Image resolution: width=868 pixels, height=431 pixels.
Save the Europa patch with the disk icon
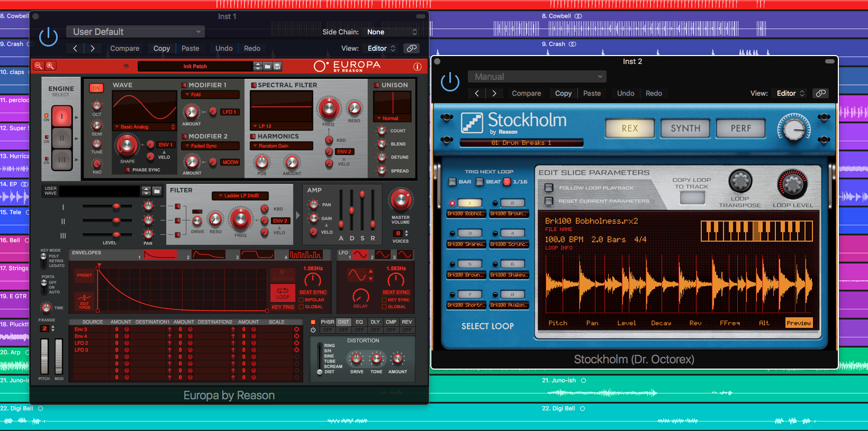[277, 66]
